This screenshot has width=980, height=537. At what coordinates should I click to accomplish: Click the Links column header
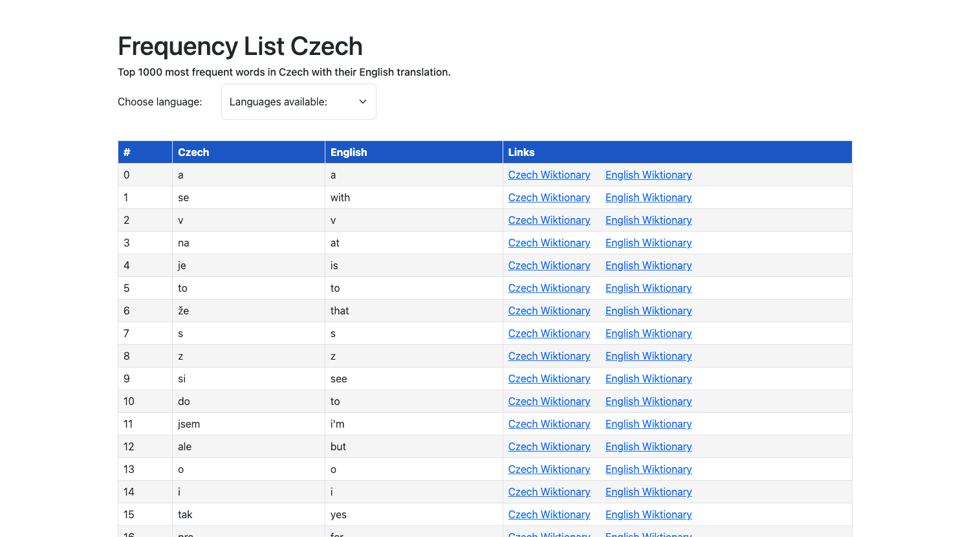(x=521, y=152)
